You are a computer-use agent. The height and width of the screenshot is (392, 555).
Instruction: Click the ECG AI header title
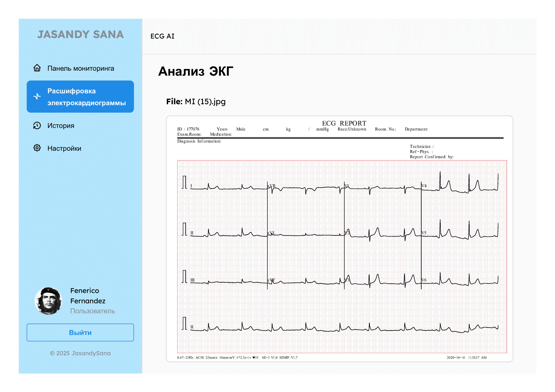[x=163, y=36]
